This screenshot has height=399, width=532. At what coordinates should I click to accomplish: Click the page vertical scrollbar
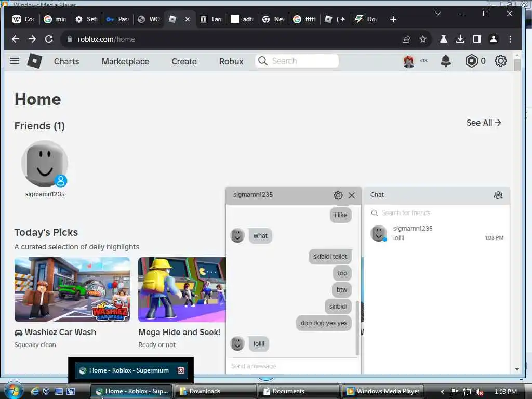517,64
